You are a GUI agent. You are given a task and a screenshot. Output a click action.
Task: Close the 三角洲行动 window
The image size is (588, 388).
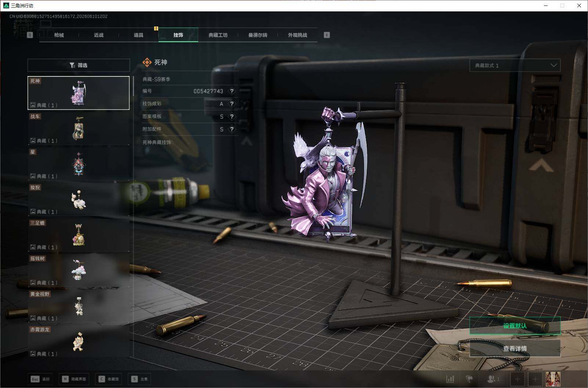(579, 6)
